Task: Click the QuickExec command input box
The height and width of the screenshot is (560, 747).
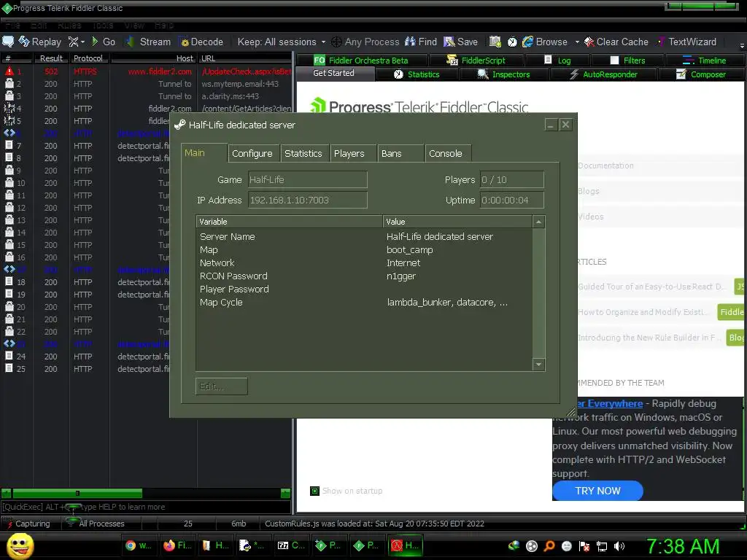Action: pyautogui.click(x=146, y=507)
